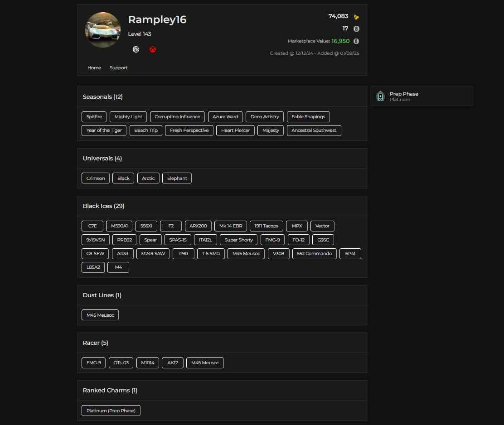Click the Year of the Tiger tag
Image resolution: width=504 pixels, height=425 pixels.
[103, 130]
